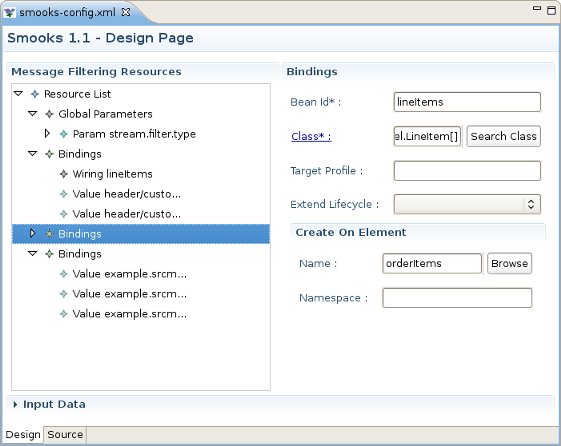Open the Class* hyperlink
561x446 pixels.
pyautogui.click(x=311, y=136)
